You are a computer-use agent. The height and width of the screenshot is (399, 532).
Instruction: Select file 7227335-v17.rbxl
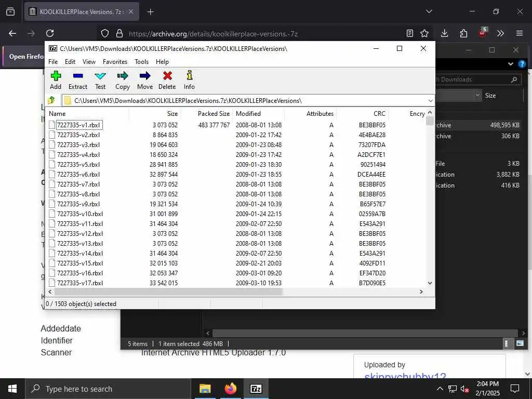coord(79,283)
